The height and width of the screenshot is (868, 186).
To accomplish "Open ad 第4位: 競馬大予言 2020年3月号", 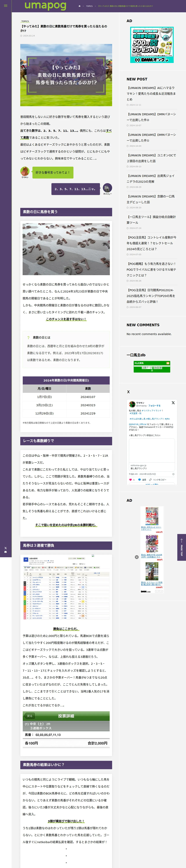I will 152,556.
